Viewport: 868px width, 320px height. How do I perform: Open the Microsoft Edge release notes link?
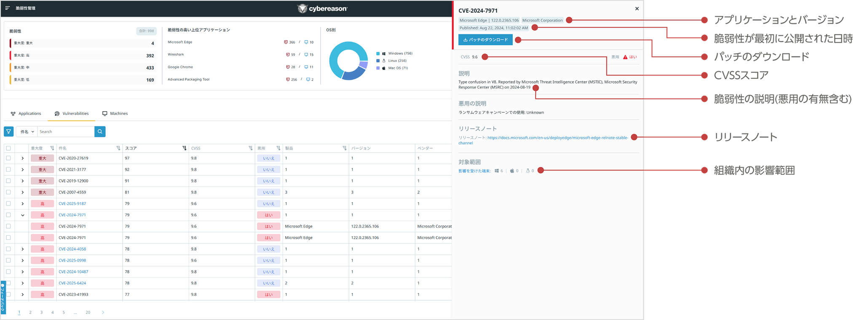[557, 138]
